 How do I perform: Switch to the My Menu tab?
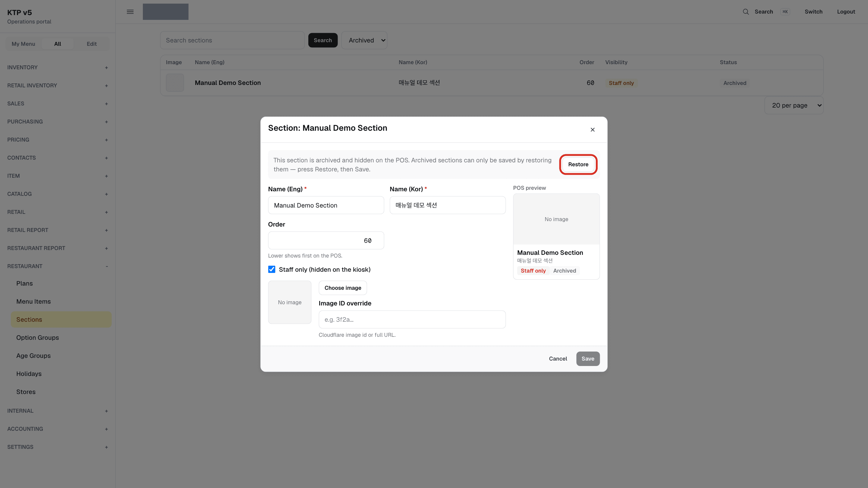point(23,44)
